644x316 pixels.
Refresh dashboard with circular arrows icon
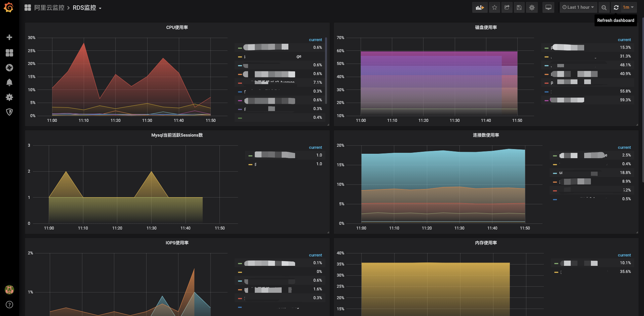coord(616,7)
